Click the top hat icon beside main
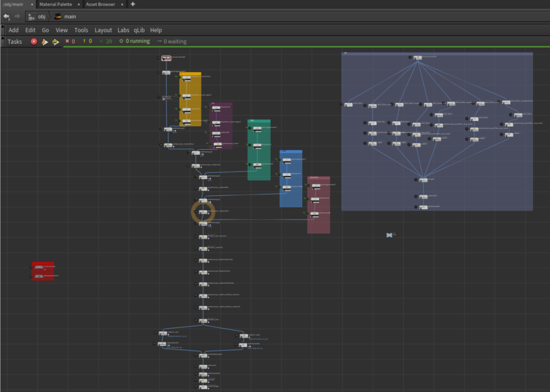The width and height of the screenshot is (550, 392). click(x=58, y=17)
